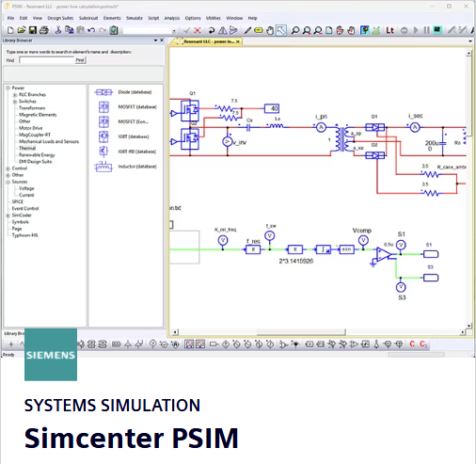Viewport: 476px width, 464px height.
Task: Collapse the Sources node
Action: pyautogui.click(x=8, y=182)
